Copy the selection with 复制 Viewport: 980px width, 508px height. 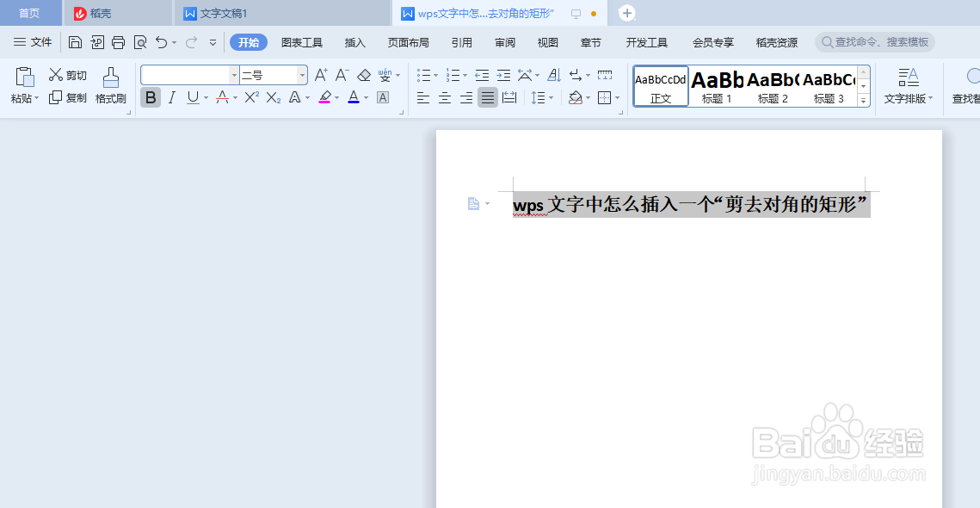click(x=67, y=97)
